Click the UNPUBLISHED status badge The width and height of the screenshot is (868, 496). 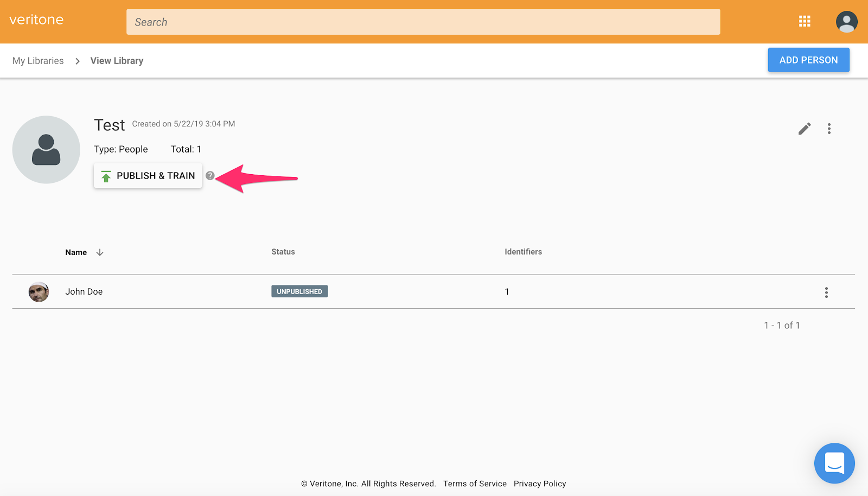pos(299,291)
